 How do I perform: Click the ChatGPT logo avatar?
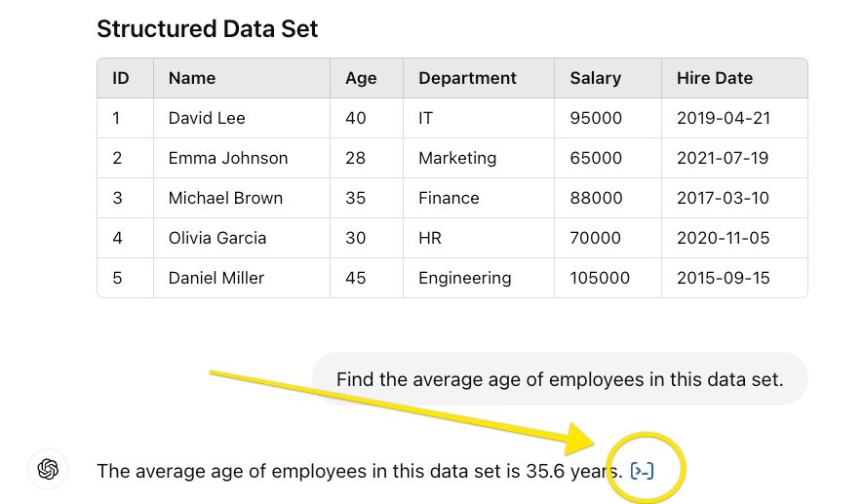pyautogui.click(x=48, y=469)
